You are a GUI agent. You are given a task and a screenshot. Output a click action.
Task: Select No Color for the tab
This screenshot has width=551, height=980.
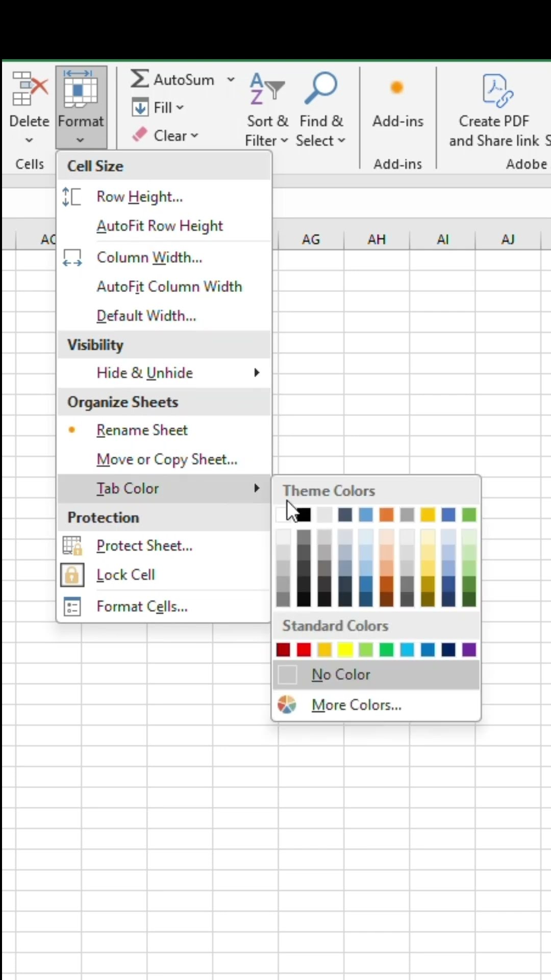(340, 675)
